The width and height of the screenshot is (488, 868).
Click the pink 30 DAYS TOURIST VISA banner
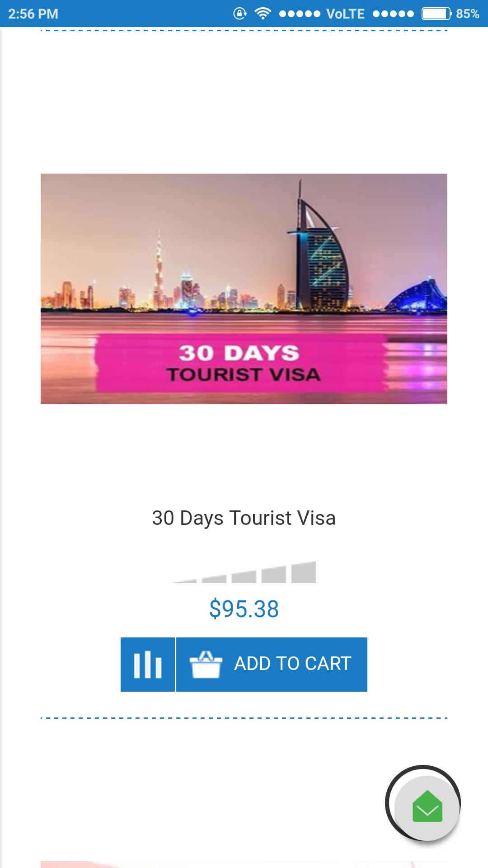[242, 363]
